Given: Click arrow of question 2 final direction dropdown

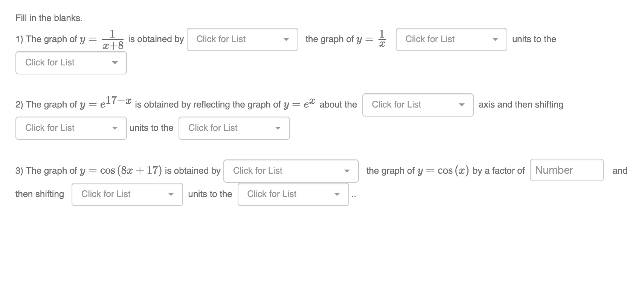Looking at the screenshot, I should (x=278, y=128).
